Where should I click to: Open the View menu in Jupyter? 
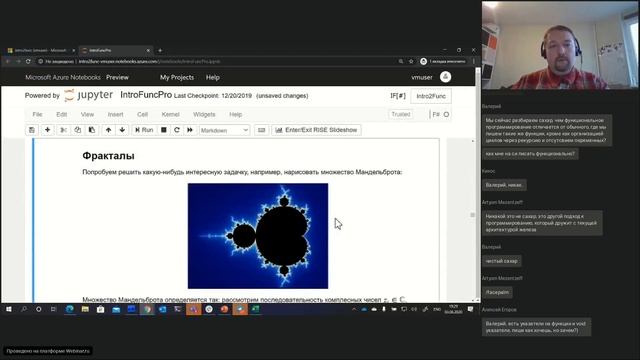87,114
